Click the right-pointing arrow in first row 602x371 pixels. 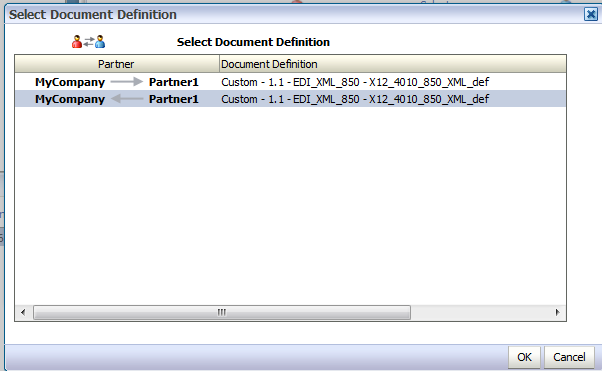point(127,82)
